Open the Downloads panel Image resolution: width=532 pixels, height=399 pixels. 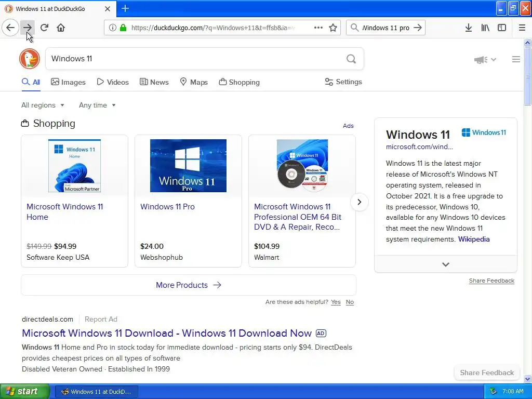pos(469,28)
